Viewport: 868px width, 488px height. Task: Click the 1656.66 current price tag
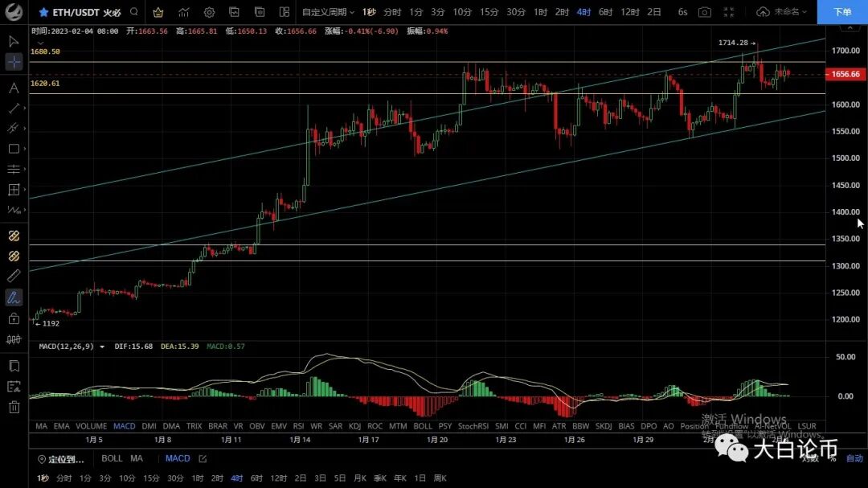coord(845,74)
